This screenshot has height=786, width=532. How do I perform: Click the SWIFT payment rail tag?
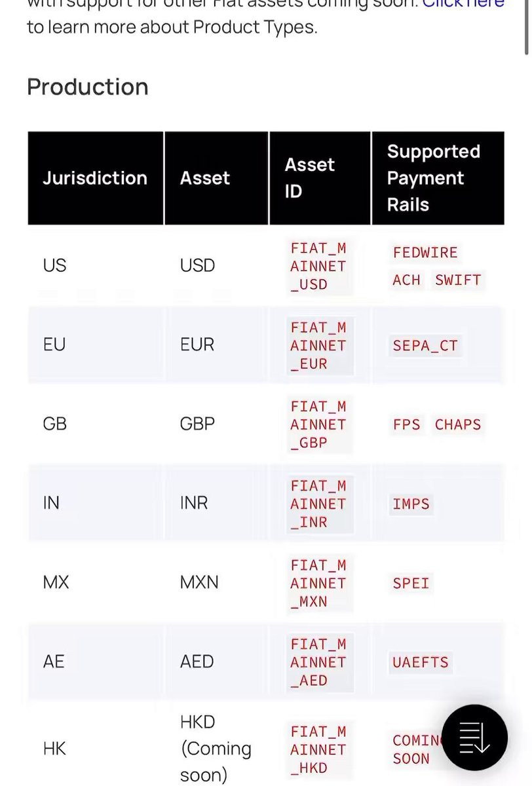coord(458,280)
